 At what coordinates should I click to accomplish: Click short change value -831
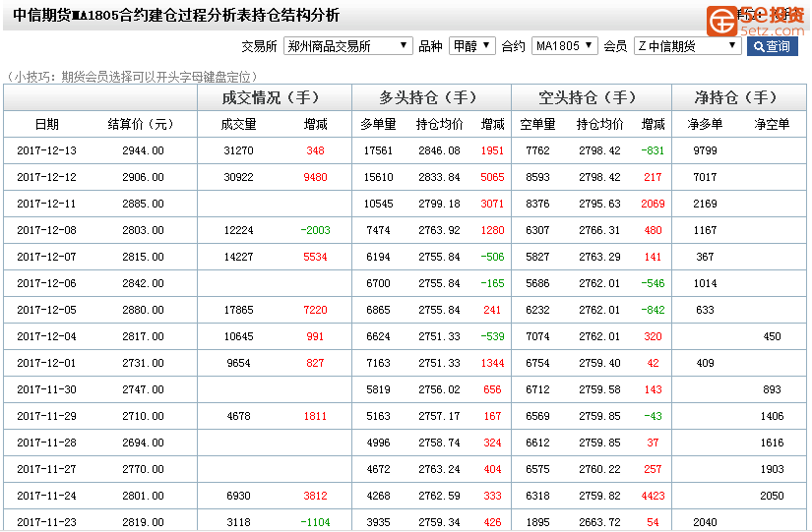(653, 150)
